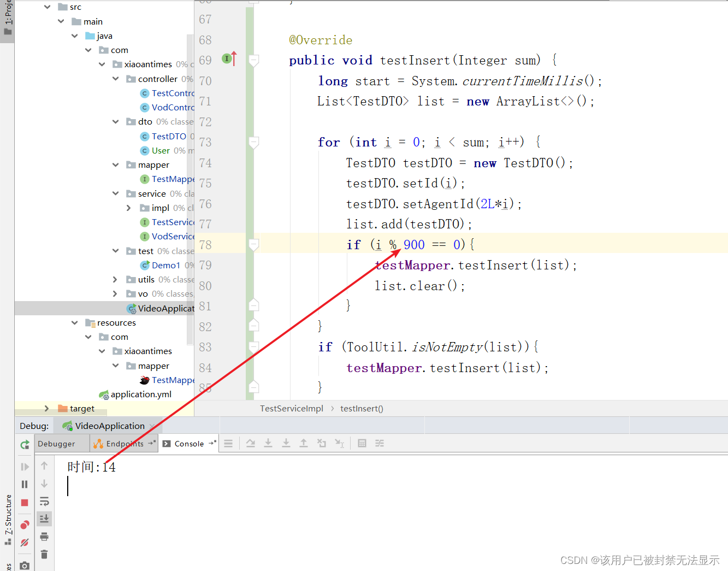728x571 pixels.
Task: Collapse the controller package
Action: click(x=115, y=79)
